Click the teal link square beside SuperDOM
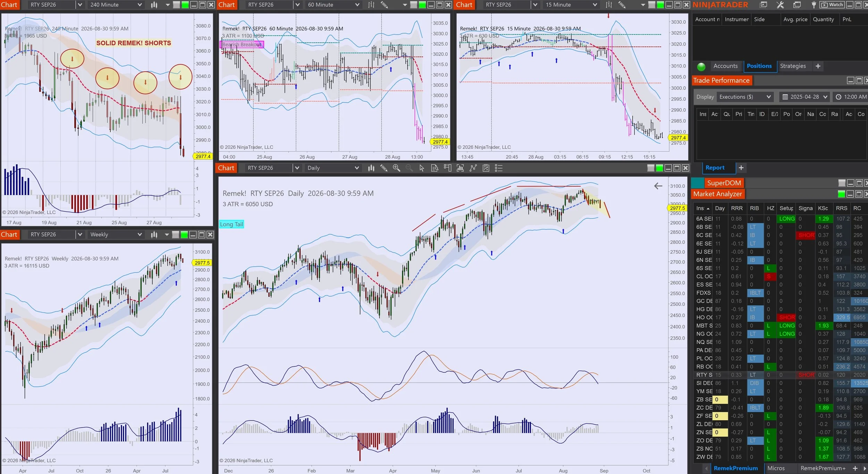This screenshot has height=474, width=868. point(697,183)
